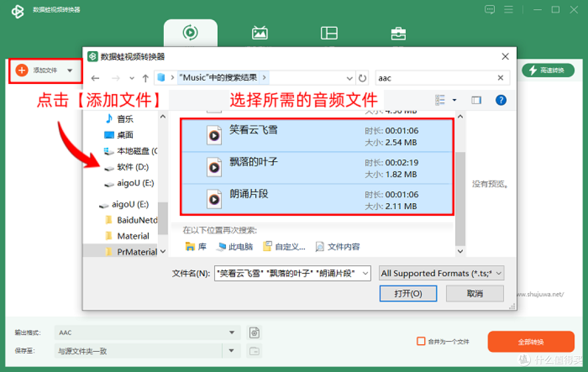The height and width of the screenshot is (372, 588).
Task: Search again in 库
Action: coord(196,246)
